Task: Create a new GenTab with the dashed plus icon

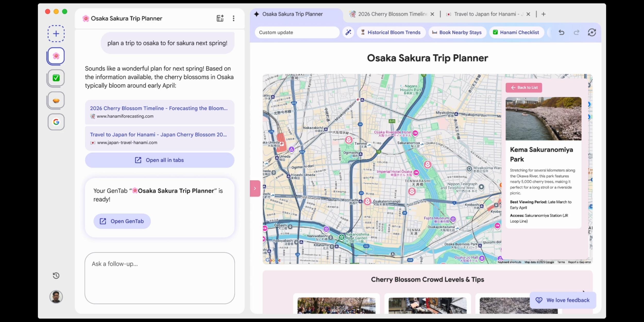Action: (x=56, y=33)
